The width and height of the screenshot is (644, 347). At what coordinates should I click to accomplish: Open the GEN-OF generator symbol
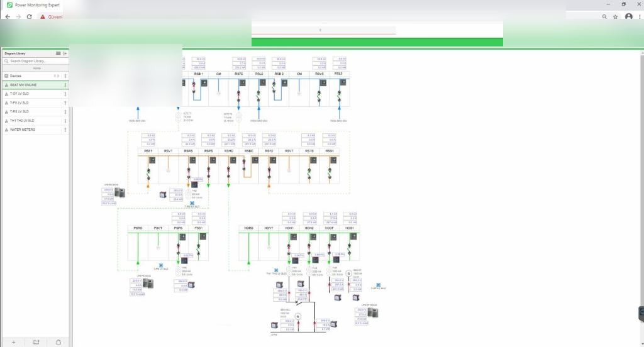click(348, 273)
